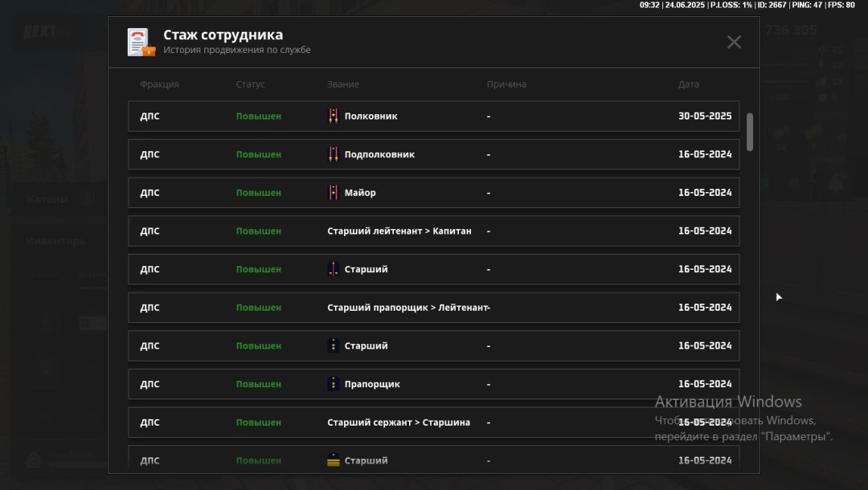
Task: Click the Полковник rank insignia icon
Action: tap(333, 116)
